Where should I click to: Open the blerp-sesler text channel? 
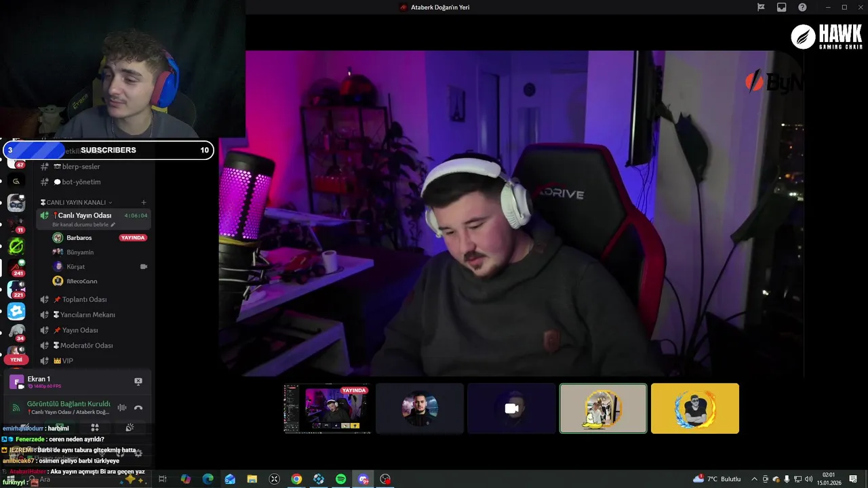pyautogui.click(x=93, y=167)
